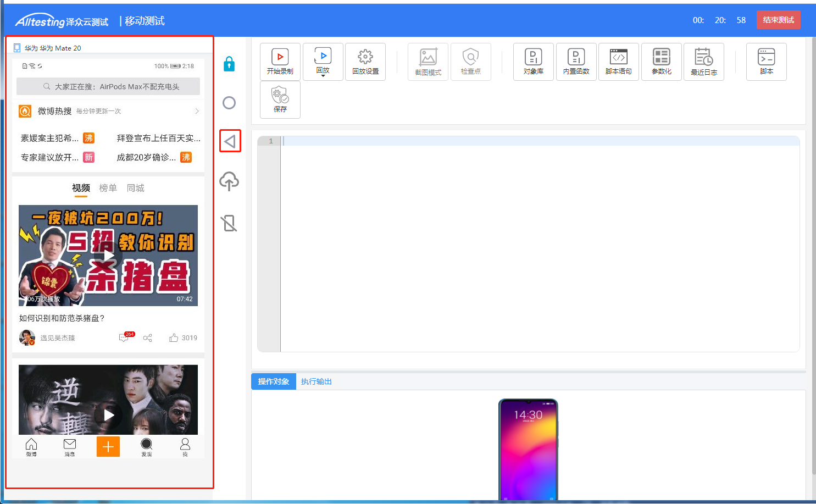Screen dimensions: 816x504
Task: Open the 对象库 object library
Action: click(x=534, y=62)
